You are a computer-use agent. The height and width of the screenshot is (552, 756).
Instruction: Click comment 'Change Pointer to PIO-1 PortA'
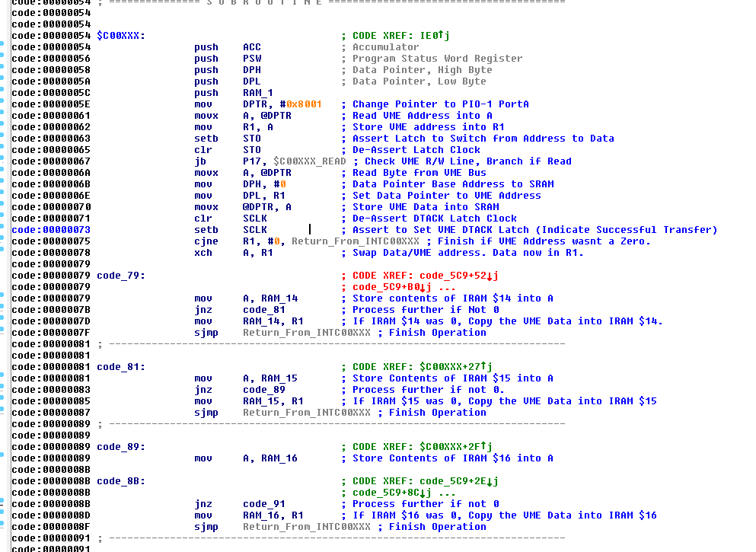(x=441, y=104)
